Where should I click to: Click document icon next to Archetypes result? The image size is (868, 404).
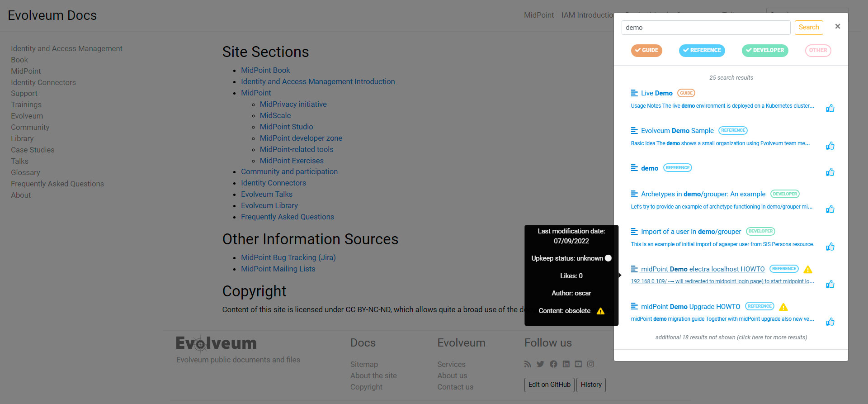634,194
